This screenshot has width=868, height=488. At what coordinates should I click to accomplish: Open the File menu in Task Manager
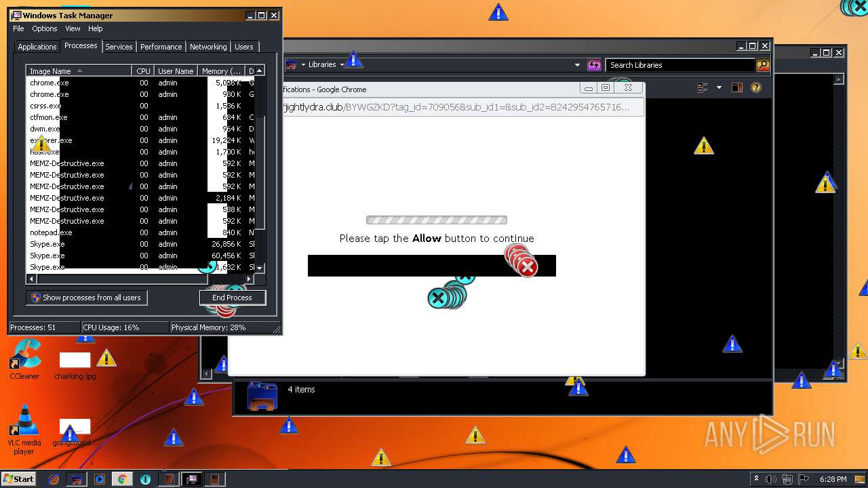18,28
